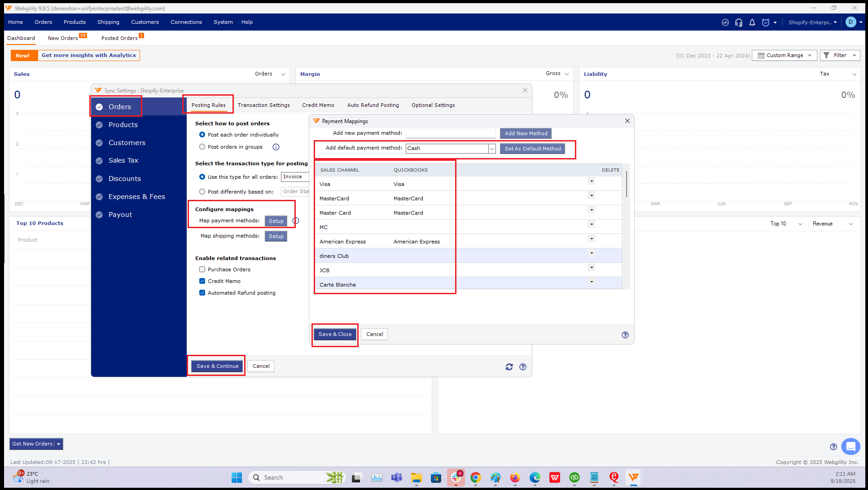This screenshot has height=490, width=868.
Task: Click the Get New Orders button
Action: (32, 444)
